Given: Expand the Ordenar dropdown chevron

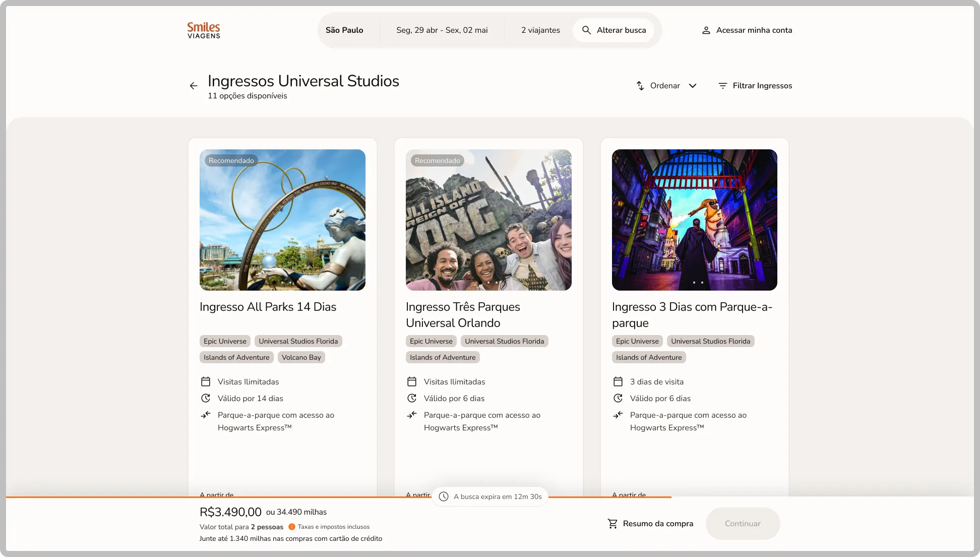Looking at the screenshot, I should (x=693, y=86).
